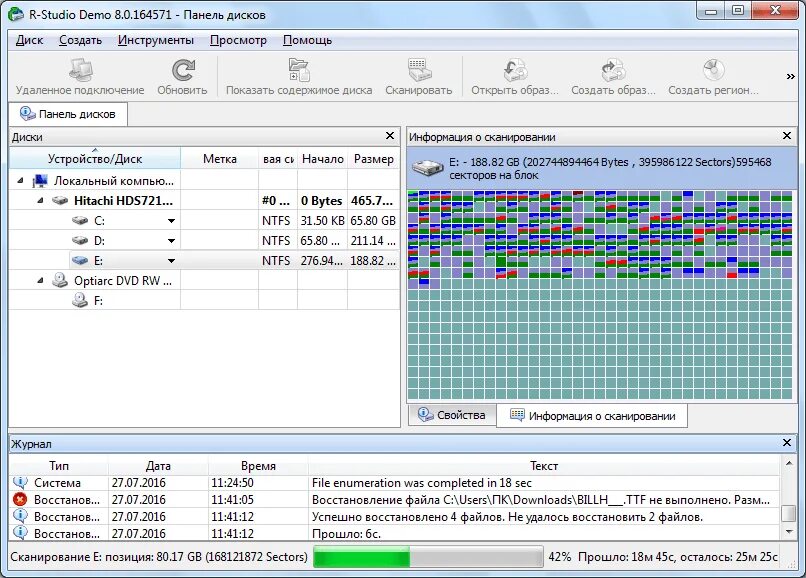Image resolution: width=806 pixels, height=578 pixels.
Task: Open the Инструменты menu
Action: [156, 40]
